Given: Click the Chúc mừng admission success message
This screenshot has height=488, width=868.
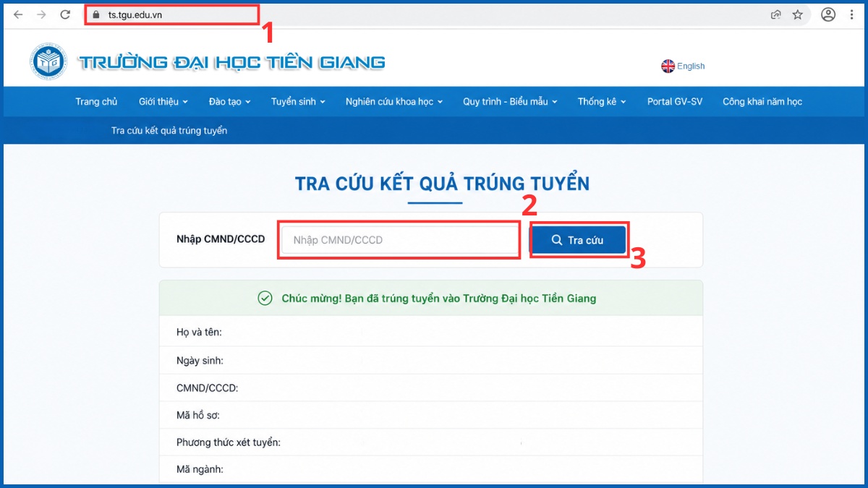Looking at the screenshot, I should click(439, 298).
